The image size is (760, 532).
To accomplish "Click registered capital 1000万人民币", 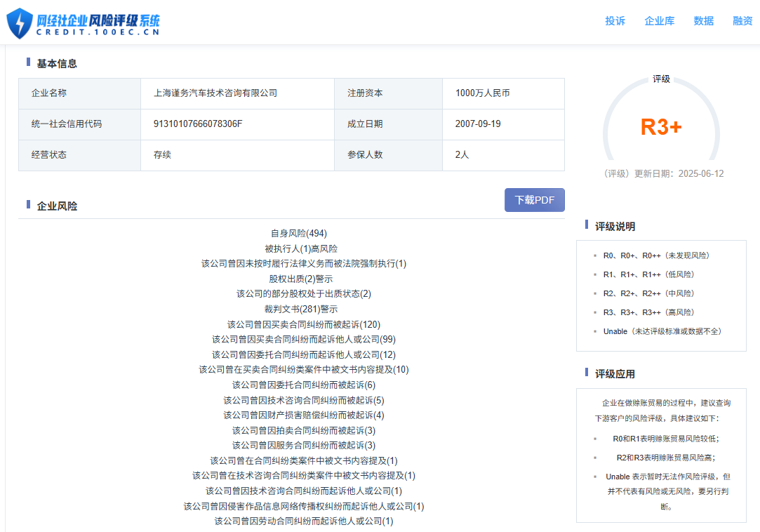I will [x=482, y=93].
